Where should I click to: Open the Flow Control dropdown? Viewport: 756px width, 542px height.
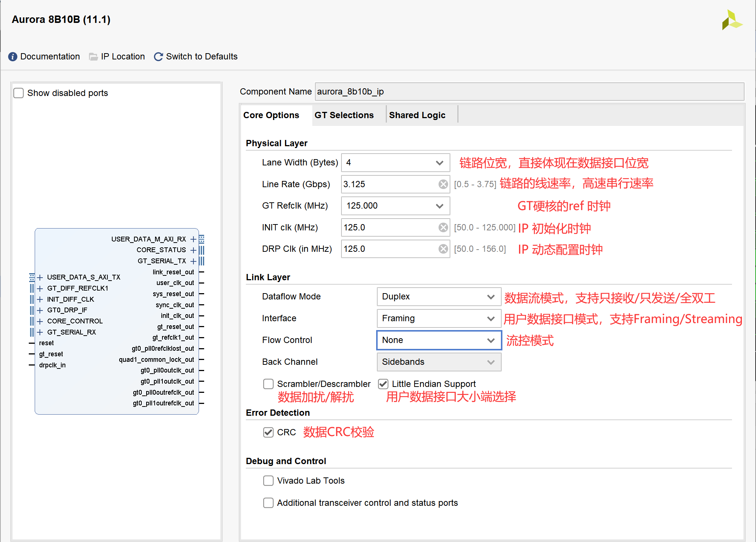click(x=491, y=340)
